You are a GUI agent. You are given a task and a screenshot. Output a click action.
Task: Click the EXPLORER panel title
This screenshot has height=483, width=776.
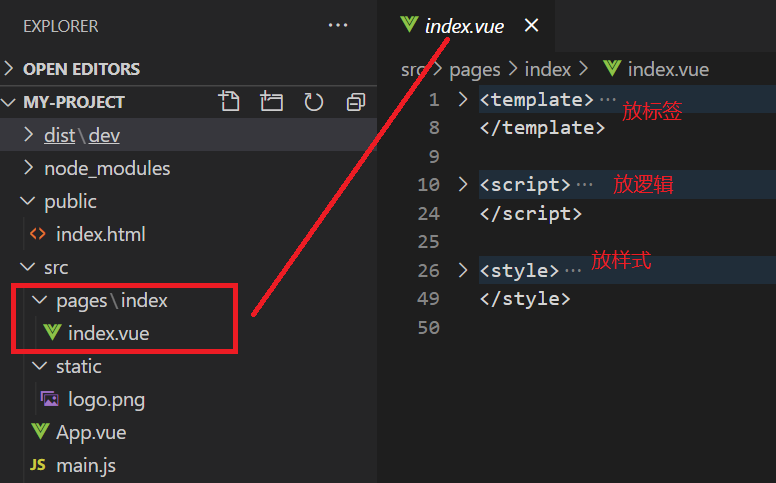[60, 26]
